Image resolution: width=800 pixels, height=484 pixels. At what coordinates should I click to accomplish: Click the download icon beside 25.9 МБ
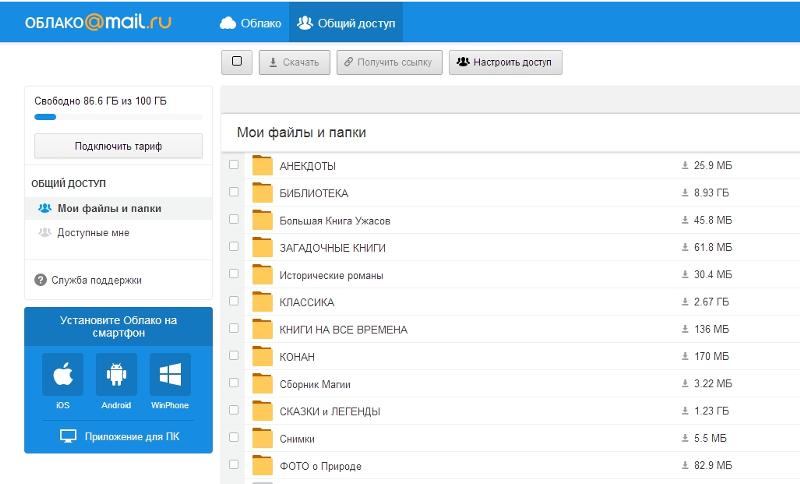(x=685, y=165)
